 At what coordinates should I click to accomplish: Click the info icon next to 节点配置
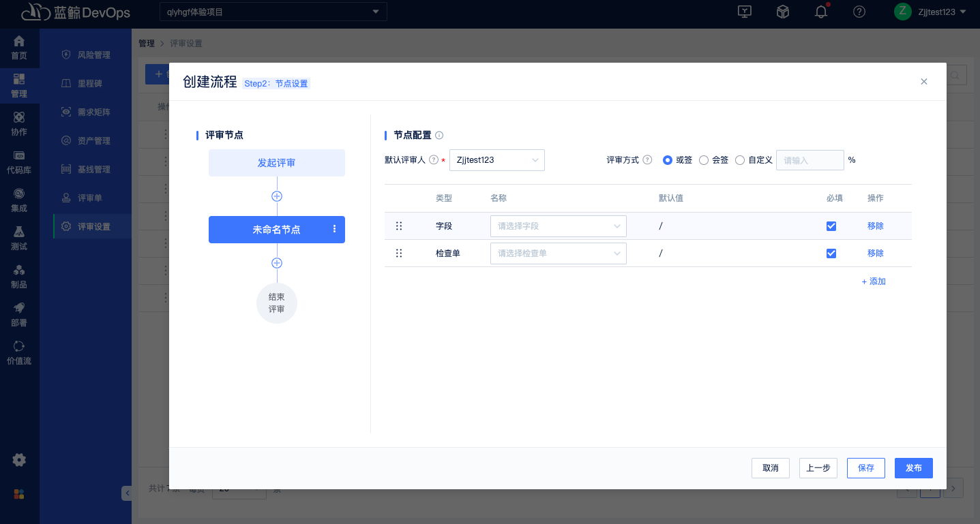pyautogui.click(x=439, y=135)
